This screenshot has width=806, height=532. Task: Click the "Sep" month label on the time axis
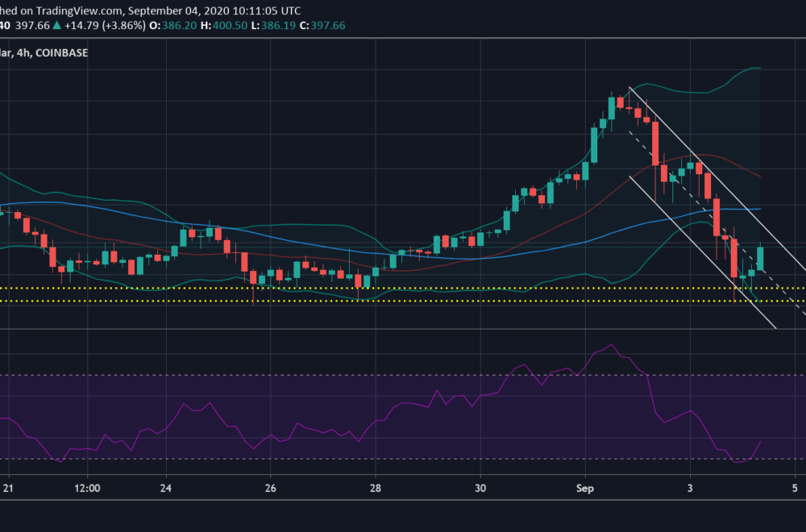tap(585, 488)
